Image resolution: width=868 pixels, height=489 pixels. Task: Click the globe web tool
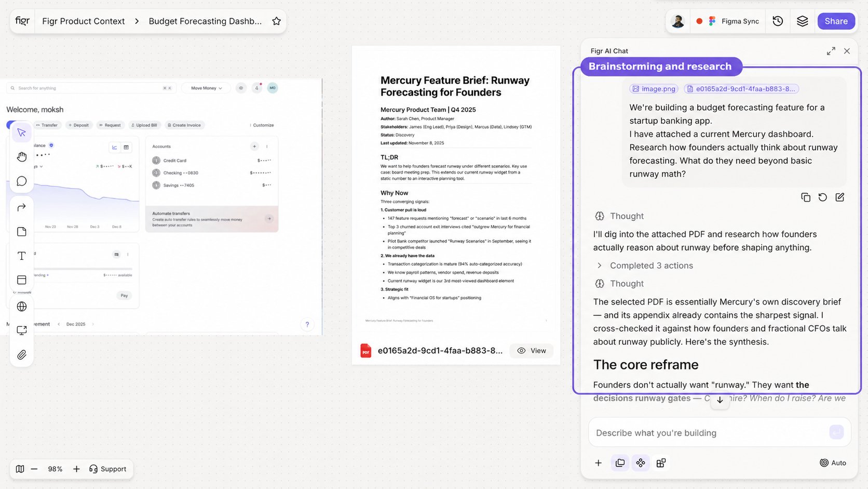click(x=22, y=307)
